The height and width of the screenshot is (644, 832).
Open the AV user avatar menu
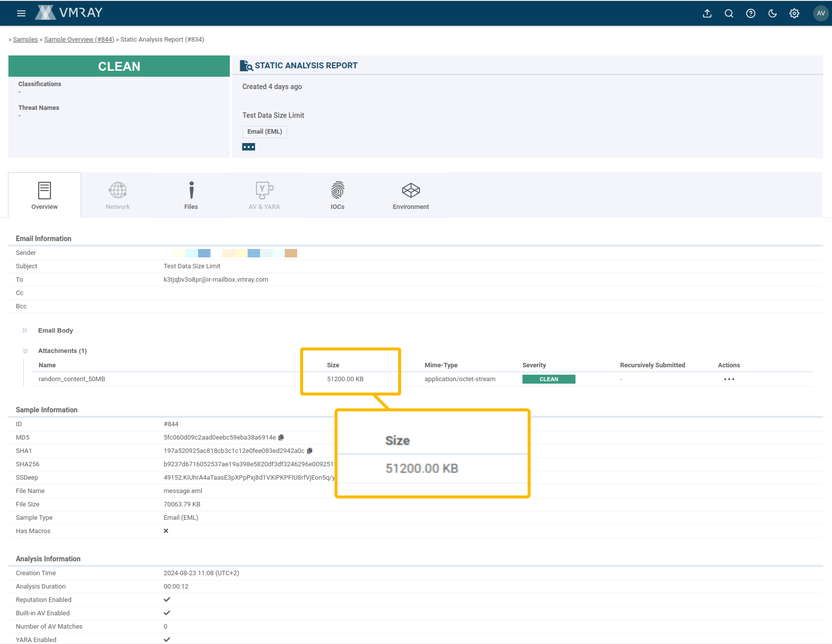(x=821, y=13)
